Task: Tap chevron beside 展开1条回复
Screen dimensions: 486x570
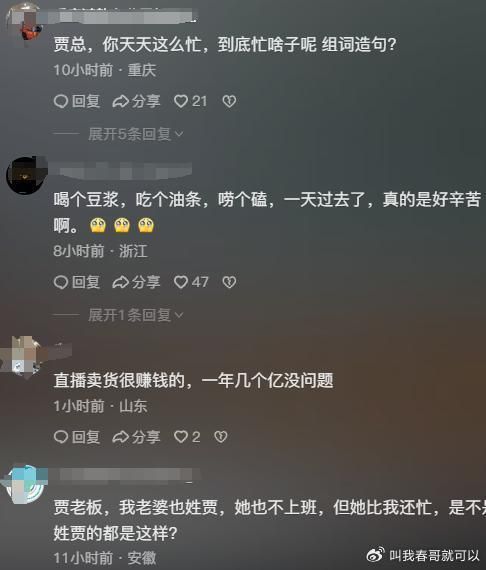Action: coord(179,316)
